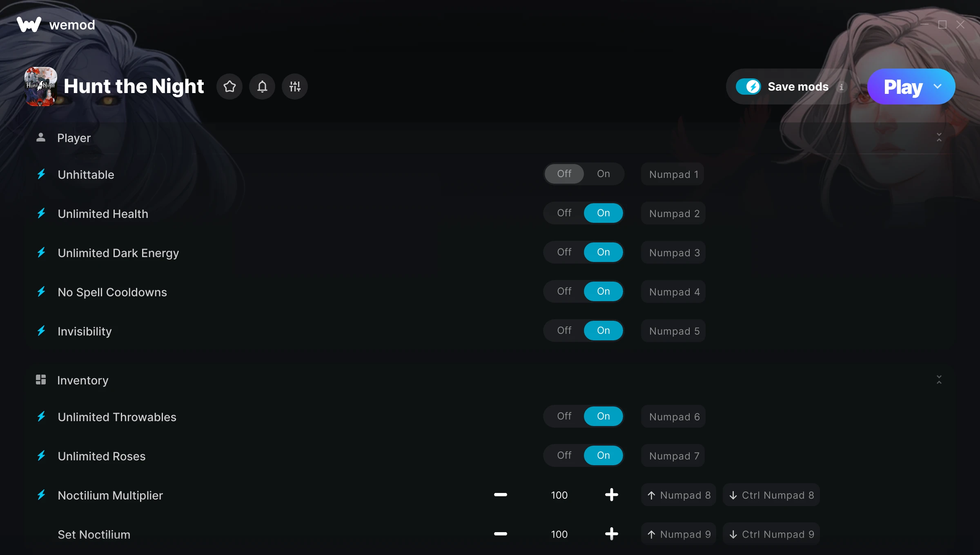Collapse the Player section
The height and width of the screenshot is (555, 980).
[x=939, y=138]
